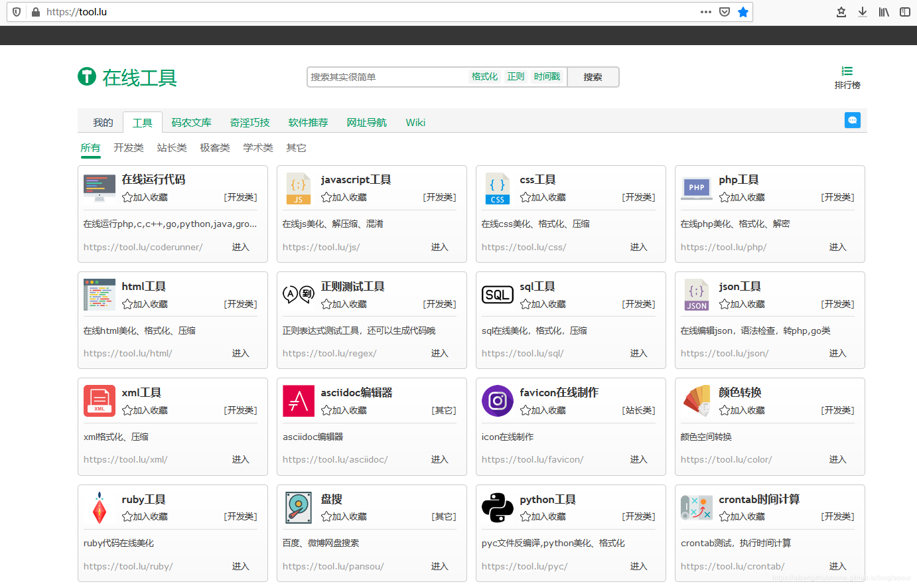
Task: Click the Firefox bookmark star icon
Action: [743, 12]
